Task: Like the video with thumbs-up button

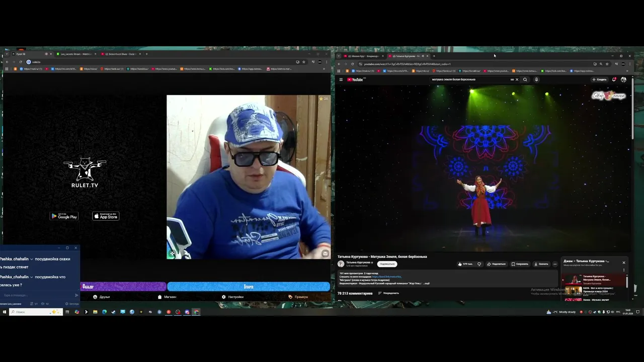Action: coord(465,264)
